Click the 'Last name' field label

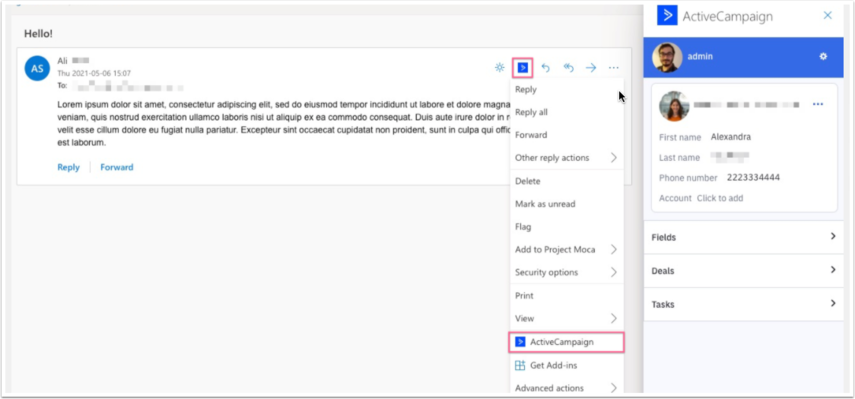[x=679, y=158]
